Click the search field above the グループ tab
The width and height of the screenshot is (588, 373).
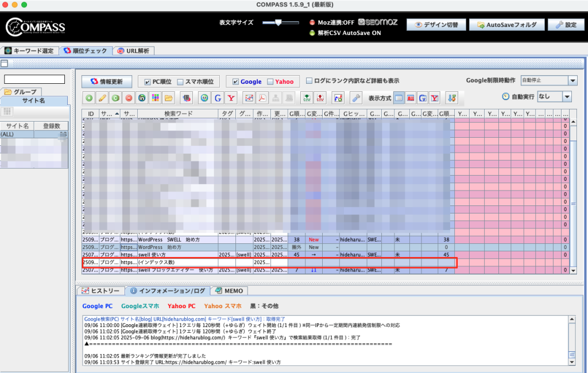click(x=34, y=79)
